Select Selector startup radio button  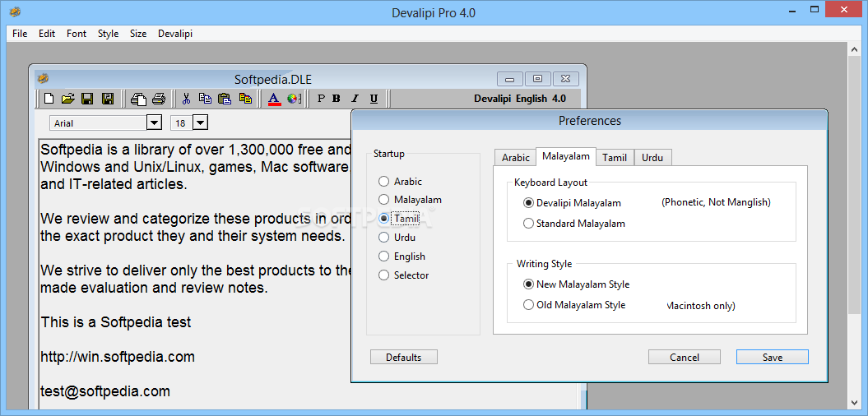(383, 275)
